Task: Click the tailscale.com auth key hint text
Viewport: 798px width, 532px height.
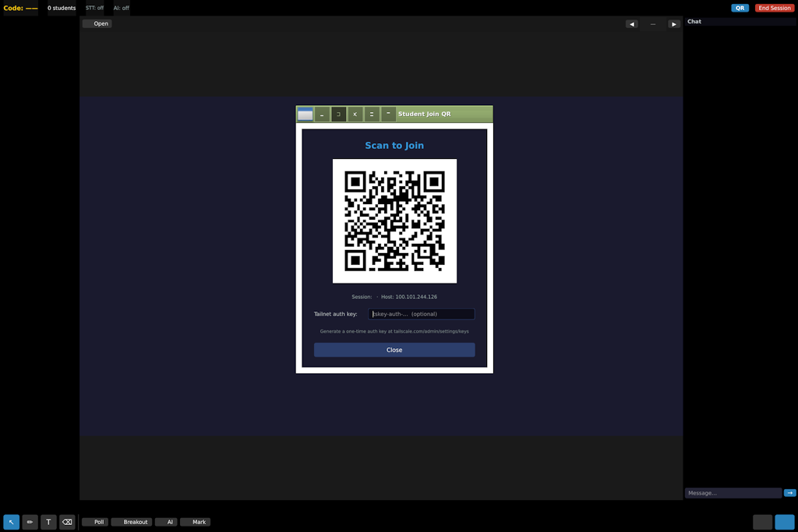Action: (394, 331)
